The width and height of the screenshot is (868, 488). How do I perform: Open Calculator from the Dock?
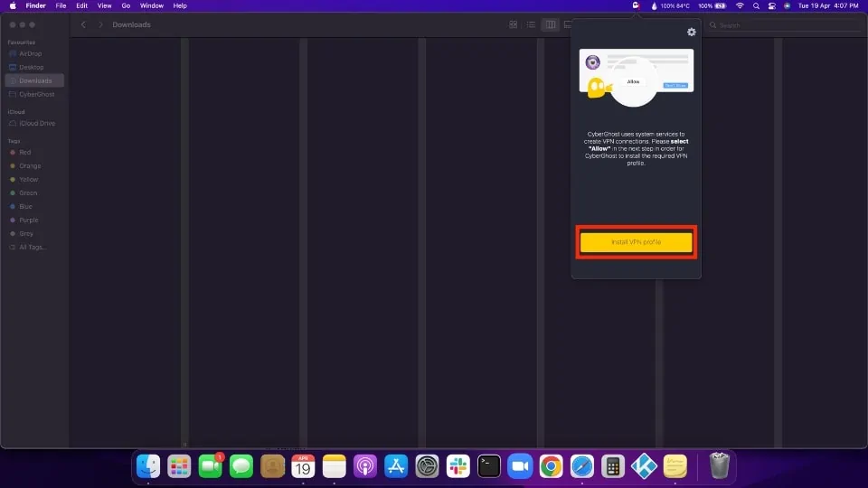pos(613,466)
